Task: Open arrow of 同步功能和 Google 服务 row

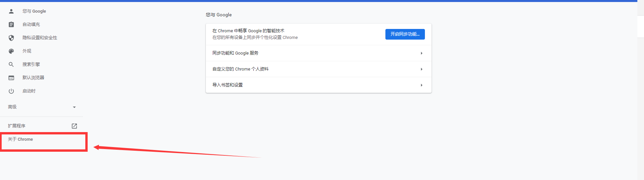Action: [422, 53]
